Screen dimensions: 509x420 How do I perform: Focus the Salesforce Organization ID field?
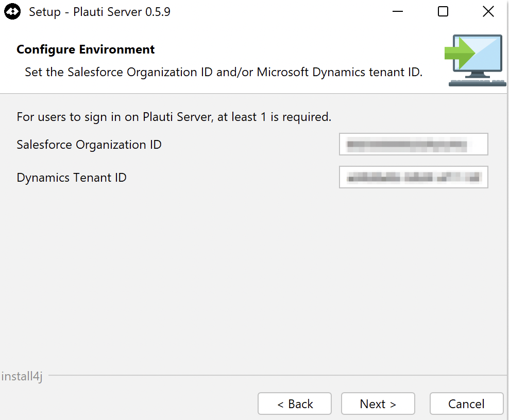[414, 144]
